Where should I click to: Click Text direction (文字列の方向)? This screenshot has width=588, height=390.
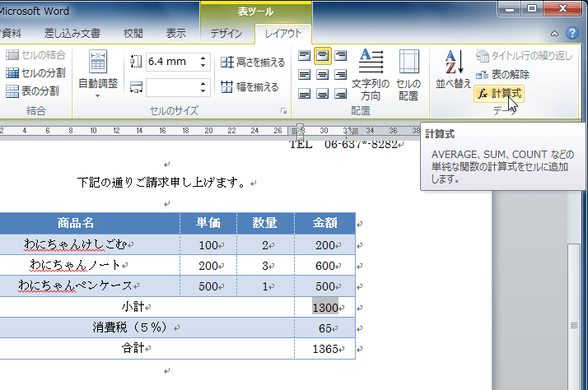(370, 75)
